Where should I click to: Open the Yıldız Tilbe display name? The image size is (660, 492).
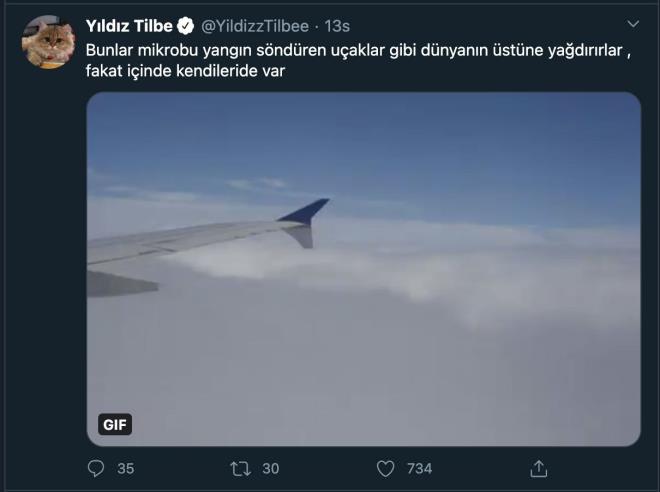[129, 26]
